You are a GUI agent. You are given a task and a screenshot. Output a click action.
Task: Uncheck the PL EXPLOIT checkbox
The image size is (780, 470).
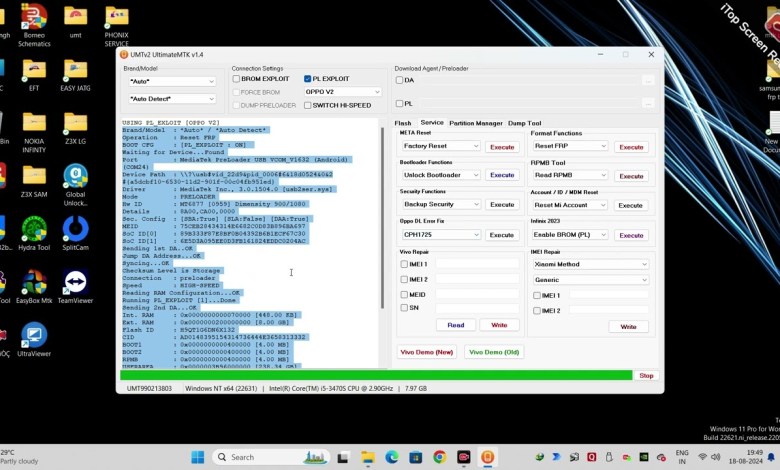pyautogui.click(x=308, y=78)
